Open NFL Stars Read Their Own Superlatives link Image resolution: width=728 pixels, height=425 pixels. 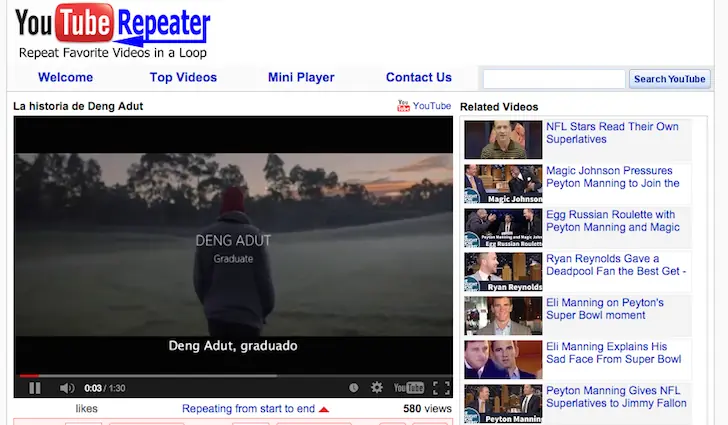click(x=612, y=133)
